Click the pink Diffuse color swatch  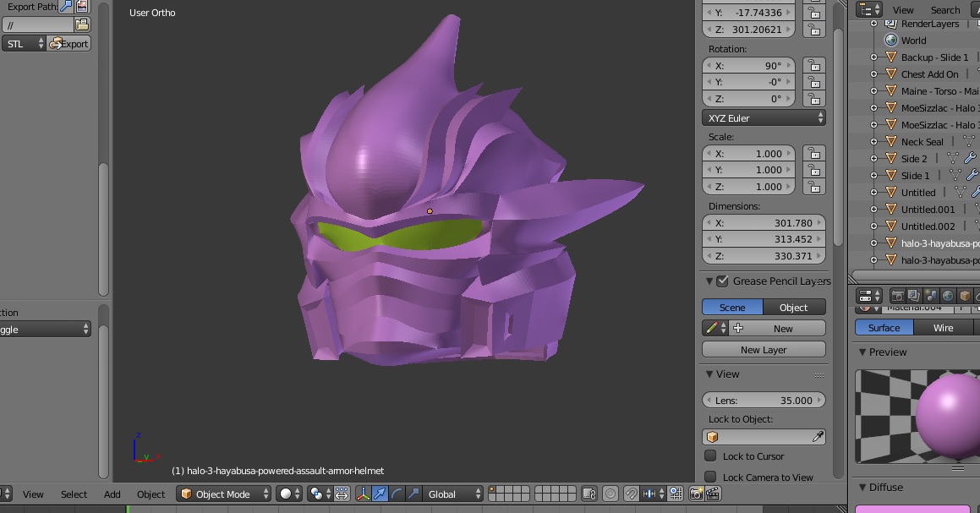tap(912, 509)
